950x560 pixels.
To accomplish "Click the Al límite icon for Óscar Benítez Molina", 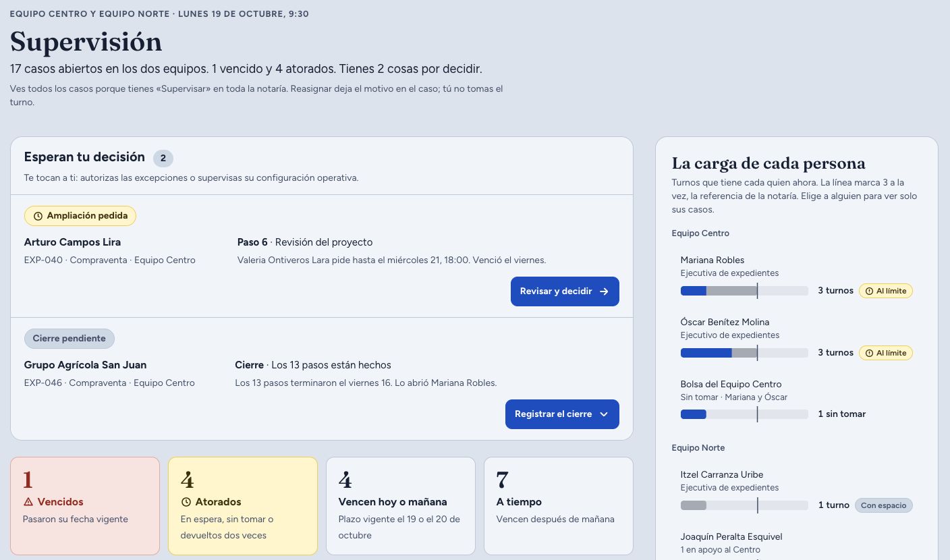I will pyautogui.click(x=868, y=353).
